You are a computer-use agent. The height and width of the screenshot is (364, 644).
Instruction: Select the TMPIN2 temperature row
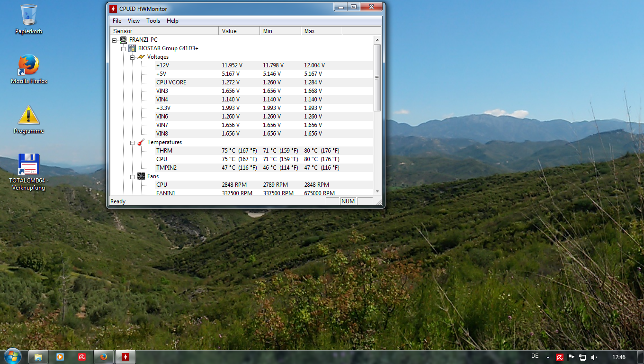tap(264, 168)
